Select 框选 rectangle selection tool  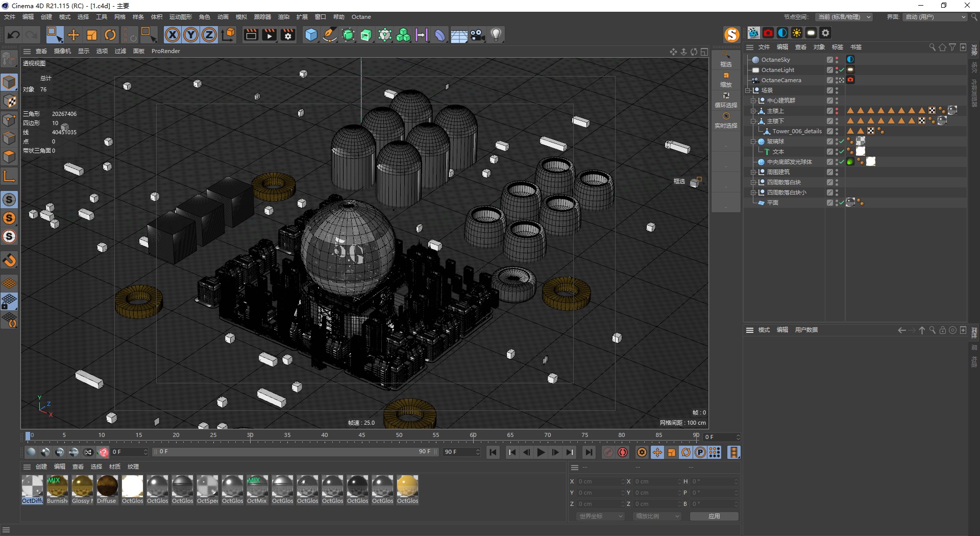pyautogui.click(x=726, y=59)
